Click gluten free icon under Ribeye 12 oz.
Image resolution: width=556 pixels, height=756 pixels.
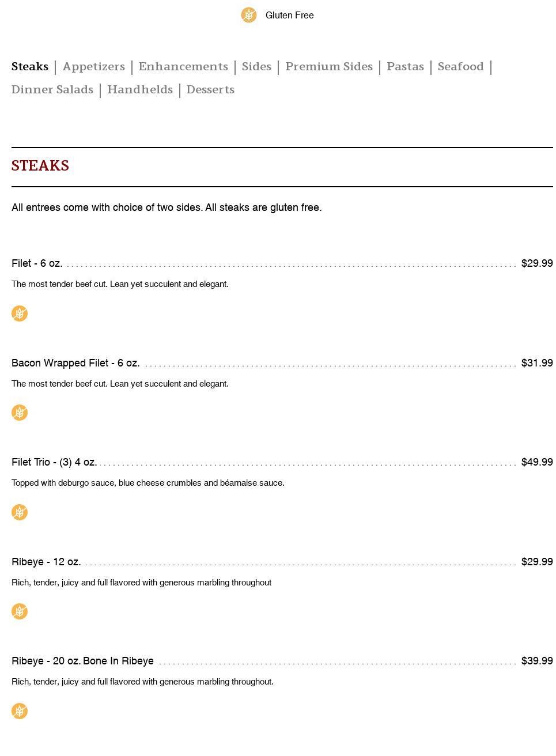click(20, 611)
